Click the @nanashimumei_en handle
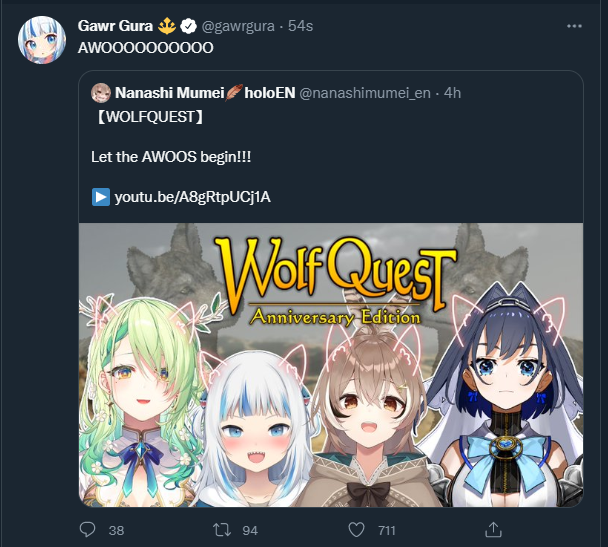 [x=365, y=93]
